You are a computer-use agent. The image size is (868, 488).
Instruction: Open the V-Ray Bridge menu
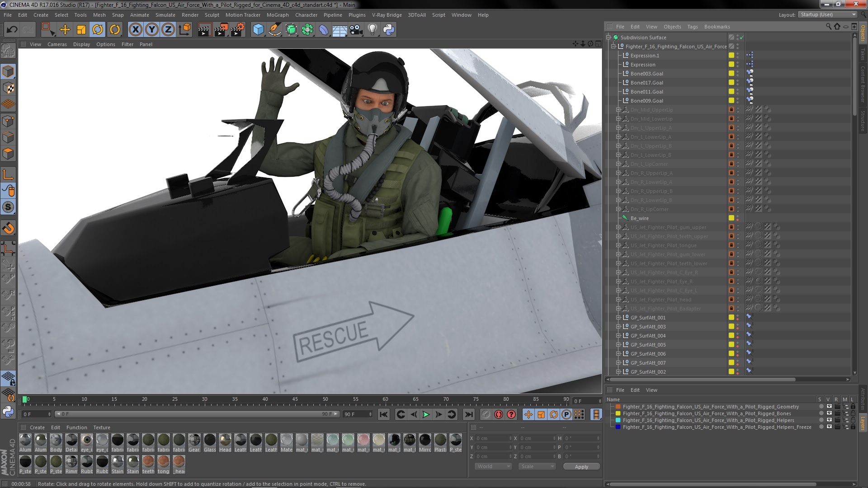[387, 15]
